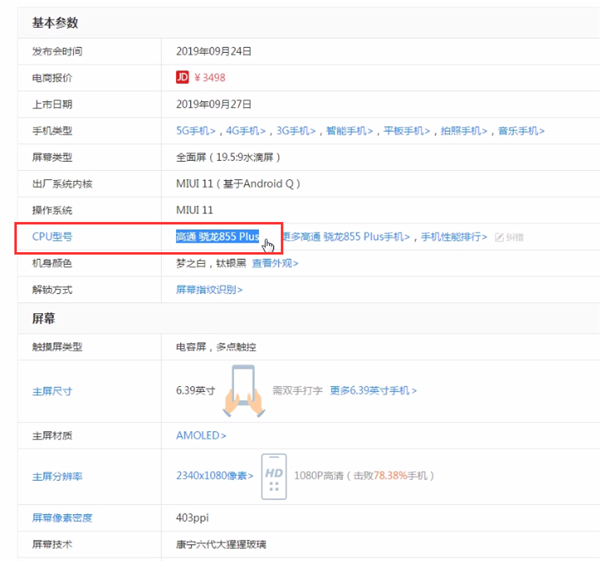The height and width of the screenshot is (561, 600).
Task: Open the 音乐手机 category link
Action: (521, 131)
